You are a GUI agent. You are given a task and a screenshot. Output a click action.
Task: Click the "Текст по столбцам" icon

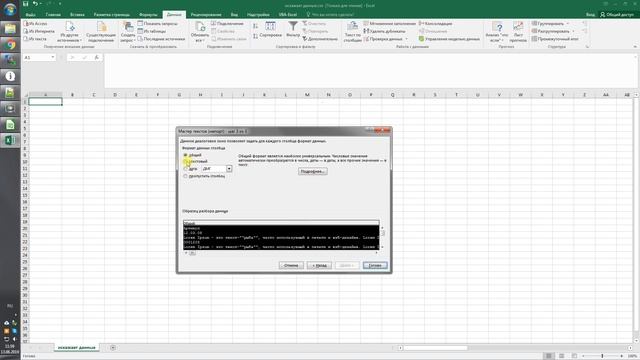coord(352,32)
